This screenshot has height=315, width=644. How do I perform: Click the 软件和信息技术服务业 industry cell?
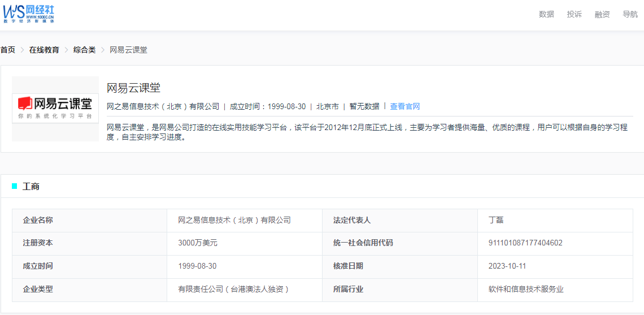526,290
